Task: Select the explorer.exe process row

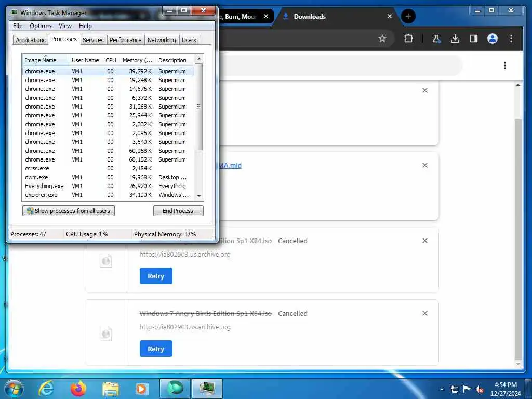Action: pyautogui.click(x=108, y=195)
